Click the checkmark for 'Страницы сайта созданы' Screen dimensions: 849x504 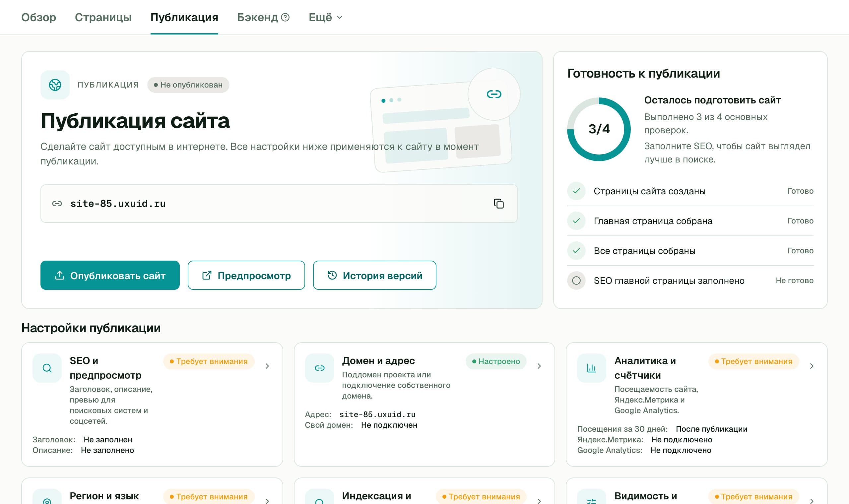pyautogui.click(x=576, y=191)
